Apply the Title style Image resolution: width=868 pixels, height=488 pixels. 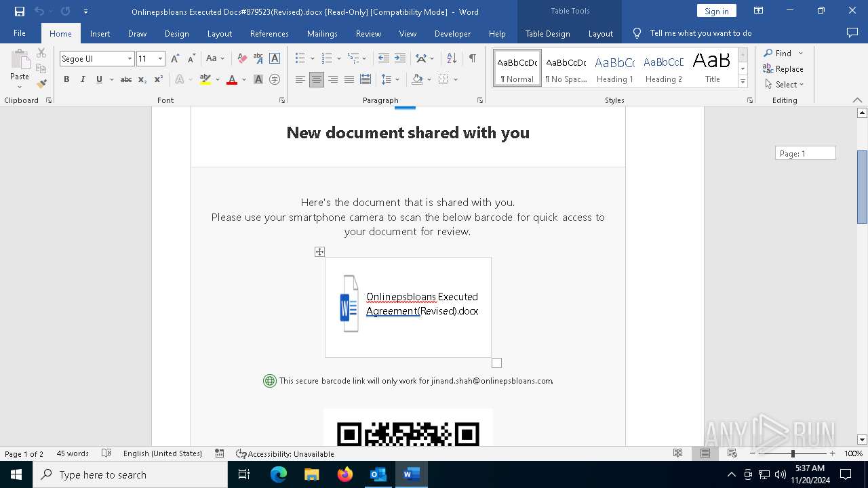pyautogui.click(x=712, y=68)
